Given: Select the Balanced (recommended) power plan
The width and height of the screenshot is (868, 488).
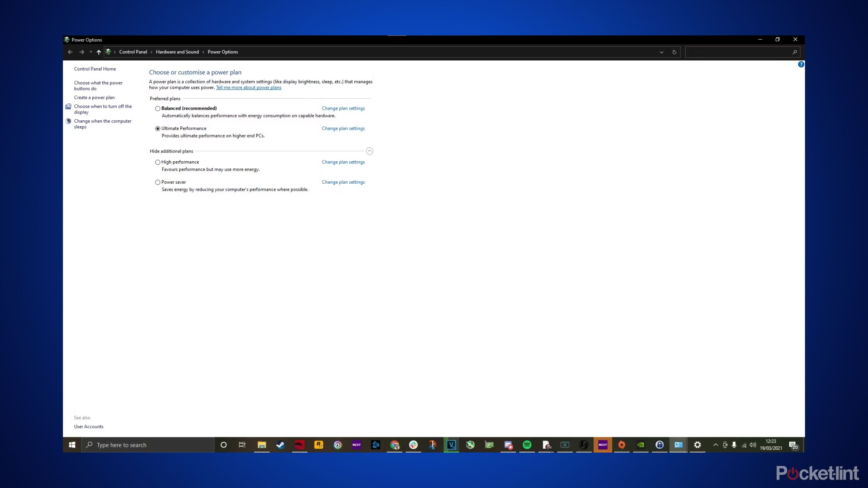Looking at the screenshot, I should (157, 108).
